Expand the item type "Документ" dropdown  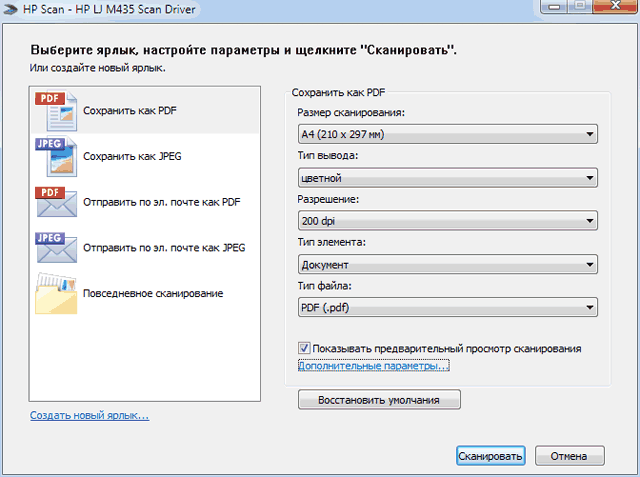pyautogui.click(x=447, y=265)
